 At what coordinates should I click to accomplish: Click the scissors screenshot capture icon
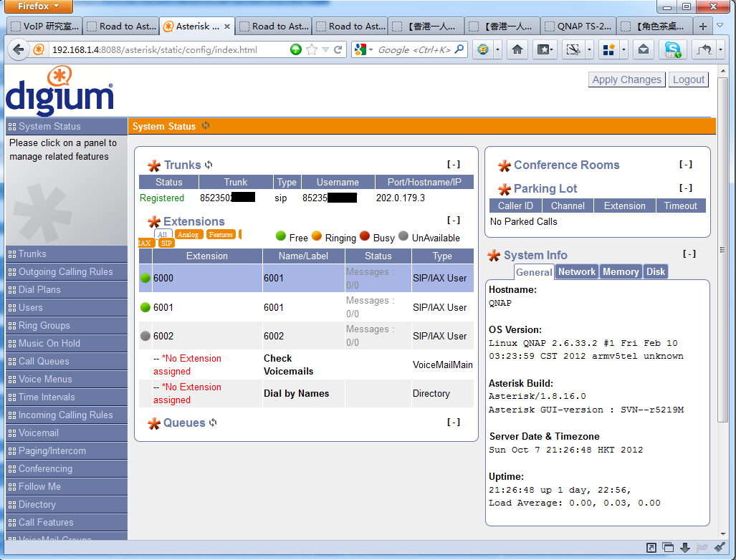(573, 49)
